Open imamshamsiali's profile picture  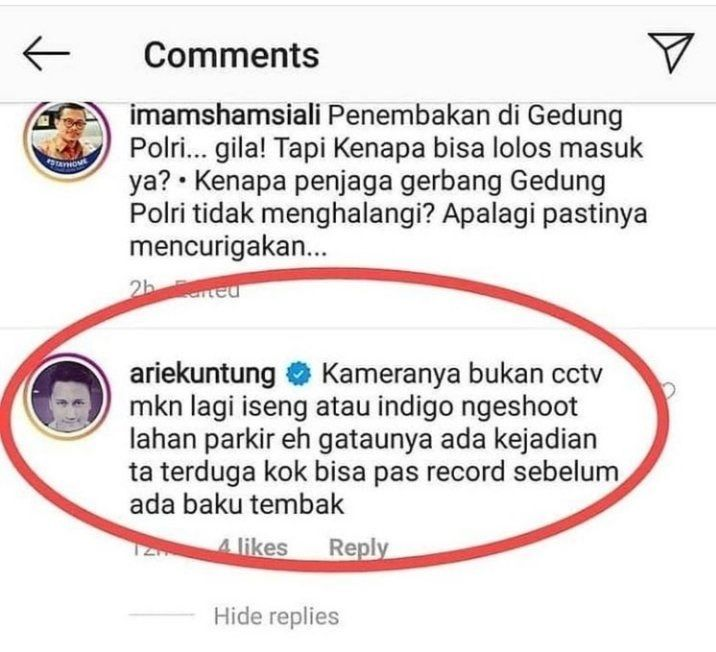67,141
